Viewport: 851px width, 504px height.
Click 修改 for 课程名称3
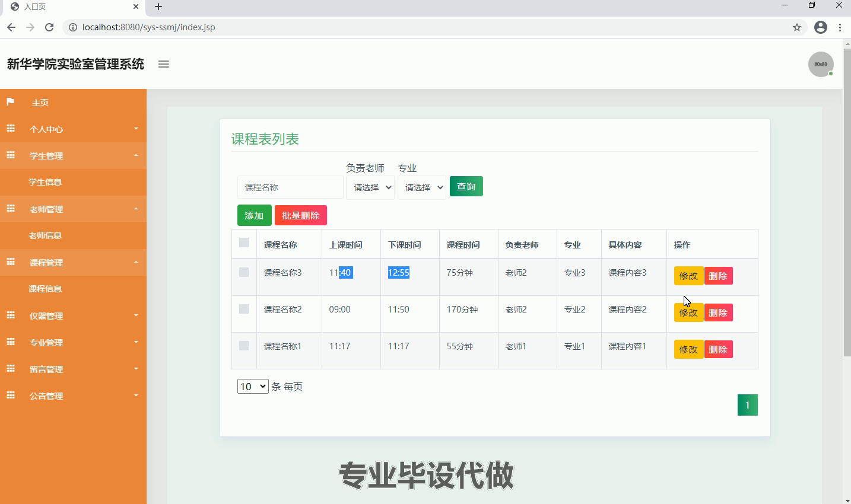click(688, 276)
